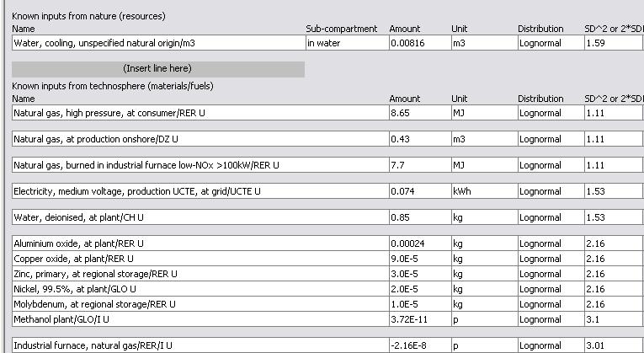Click the '(Insert line here)' button

tap(157, 68)
